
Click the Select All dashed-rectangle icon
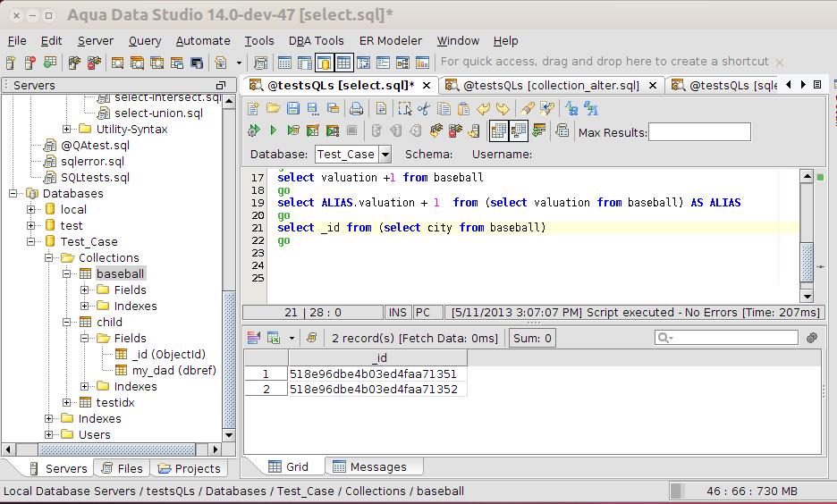404,109
